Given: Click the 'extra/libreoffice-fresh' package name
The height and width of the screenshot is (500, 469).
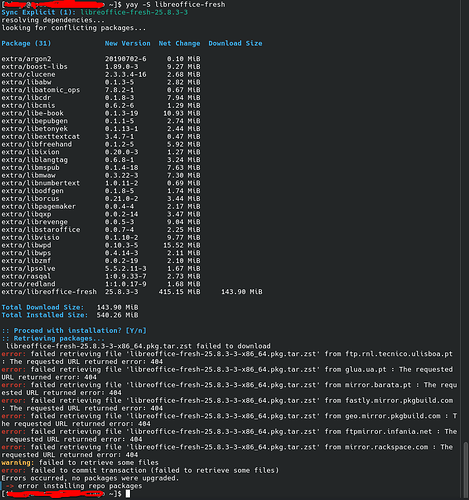Looking at the screenshot, I should (x=49, y=292).
